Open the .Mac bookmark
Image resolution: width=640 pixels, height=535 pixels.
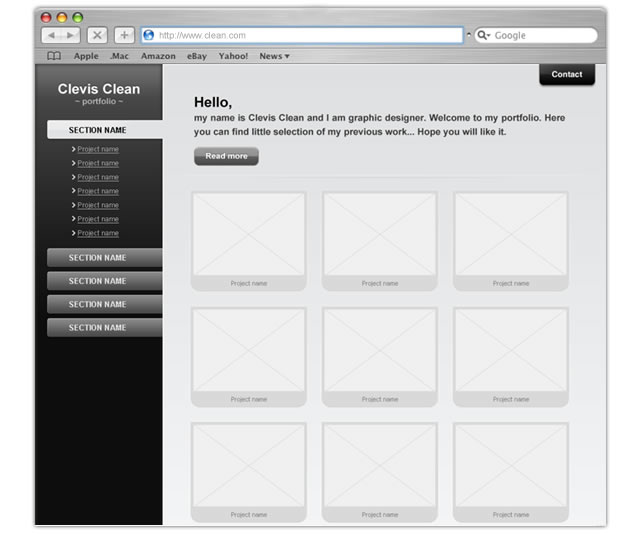tap(119, 56)
